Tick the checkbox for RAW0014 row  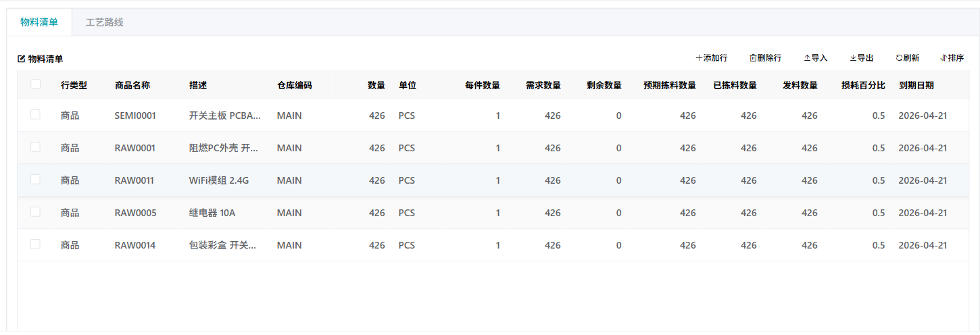tap(35, 244)
